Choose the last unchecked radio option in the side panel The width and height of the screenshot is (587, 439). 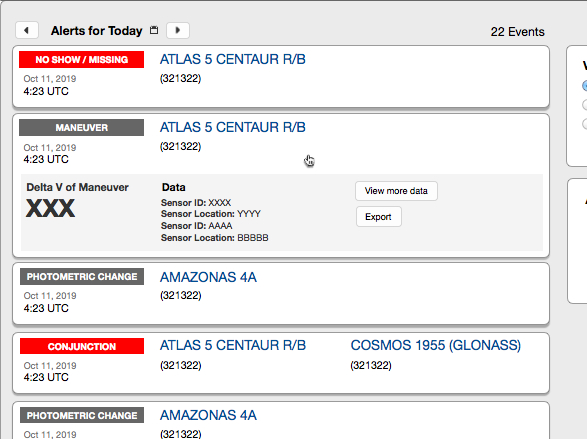(584, 124)
